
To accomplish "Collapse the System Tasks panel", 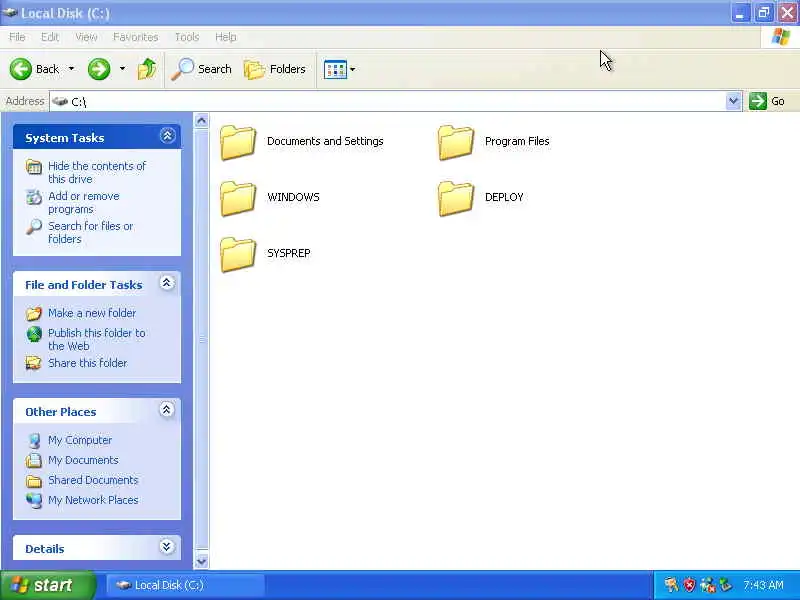I will (167, 136).
